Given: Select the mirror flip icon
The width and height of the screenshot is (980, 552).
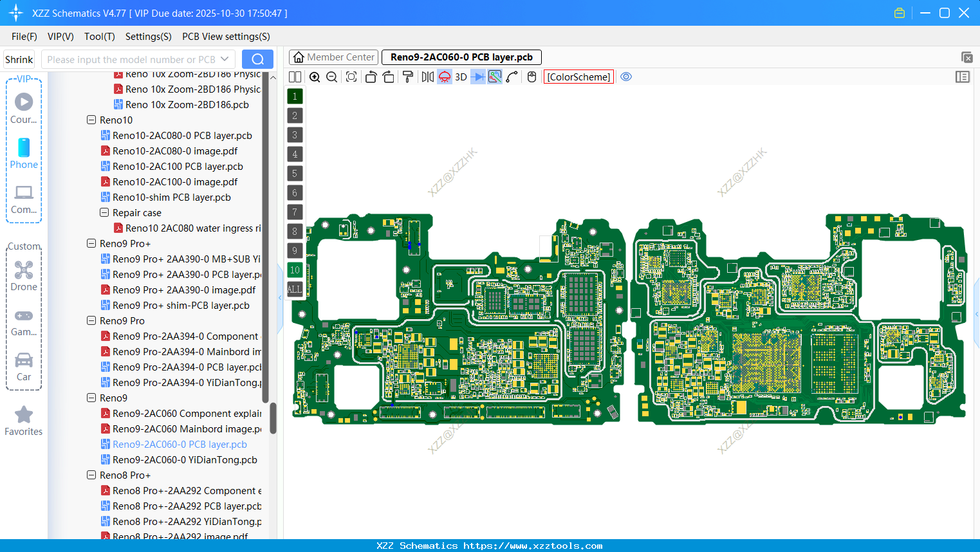Looking at the screenshot, I should click(427, 77).
